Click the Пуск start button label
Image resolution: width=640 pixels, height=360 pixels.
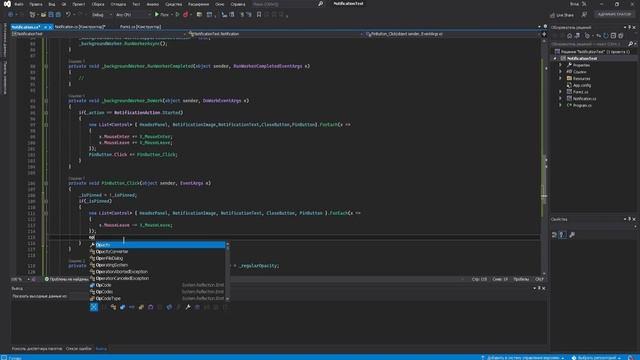tap(164, 15)
